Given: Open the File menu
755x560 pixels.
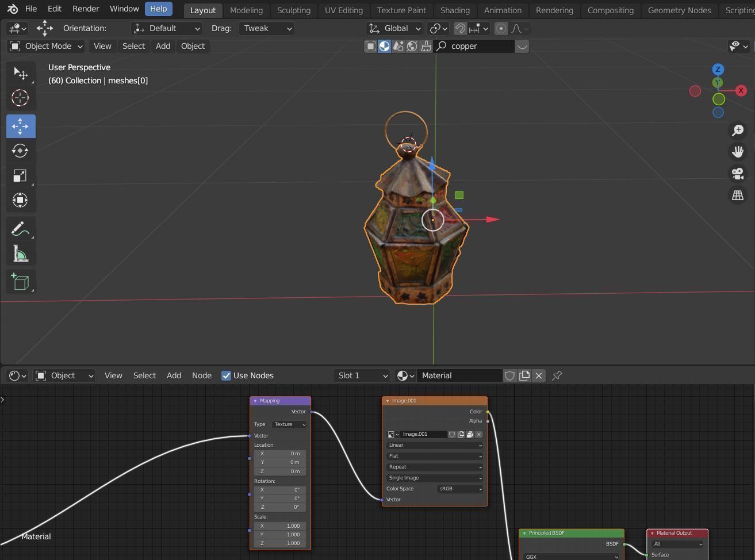Looking at the screenshot, I should coord(31,9).
